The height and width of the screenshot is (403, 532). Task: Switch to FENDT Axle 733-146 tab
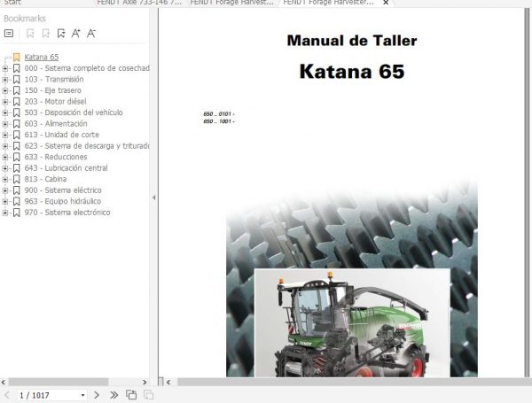pyautogui.click(x=139, y=3)
